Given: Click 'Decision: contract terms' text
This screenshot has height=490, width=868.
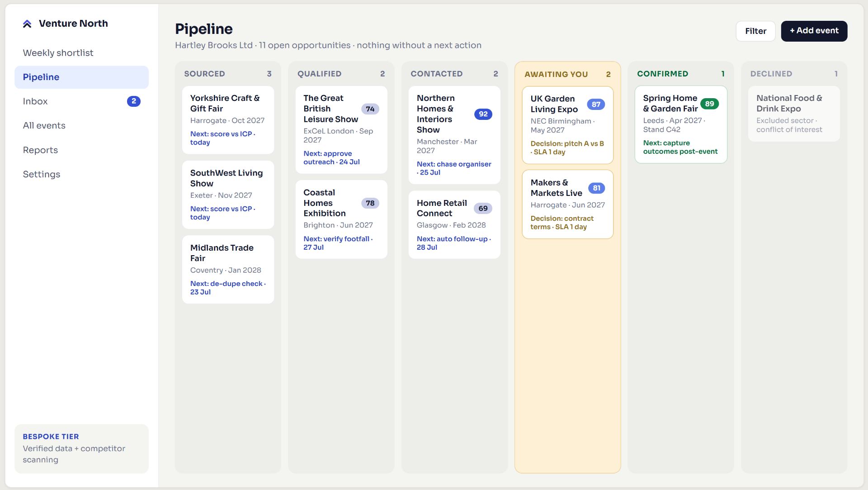Looking at the screenshot, I should pos(562,222).
